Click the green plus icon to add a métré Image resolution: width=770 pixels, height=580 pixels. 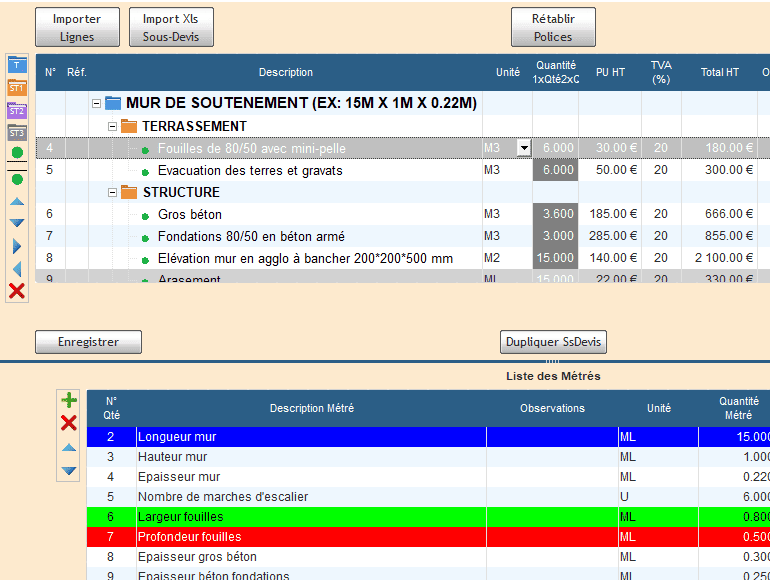pyautogui.click(x=69, y=400)
